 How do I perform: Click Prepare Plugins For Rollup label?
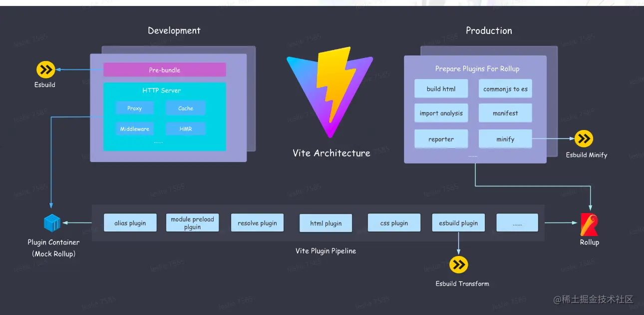coord(477,69)
